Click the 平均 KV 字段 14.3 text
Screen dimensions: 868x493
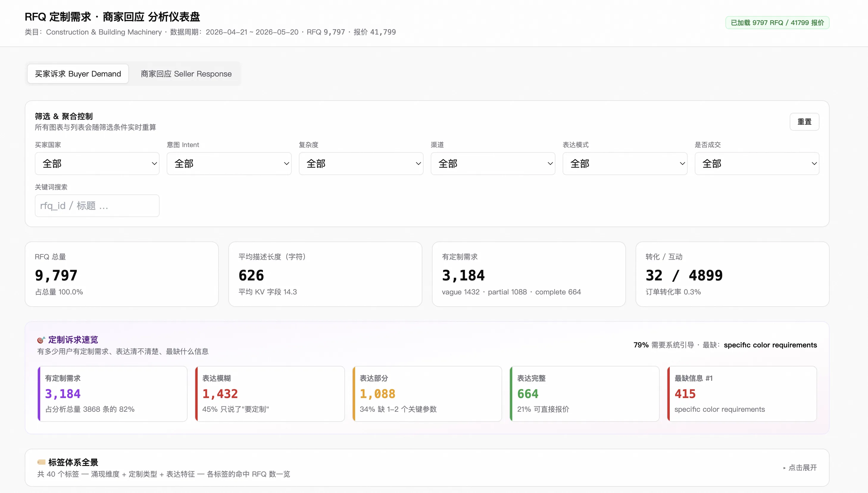(268, 292)
